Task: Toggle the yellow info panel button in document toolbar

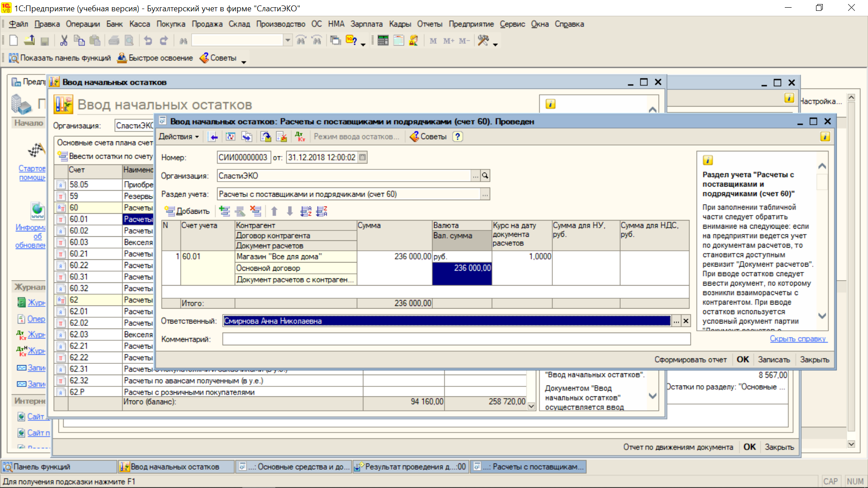Action: point(825,136)
